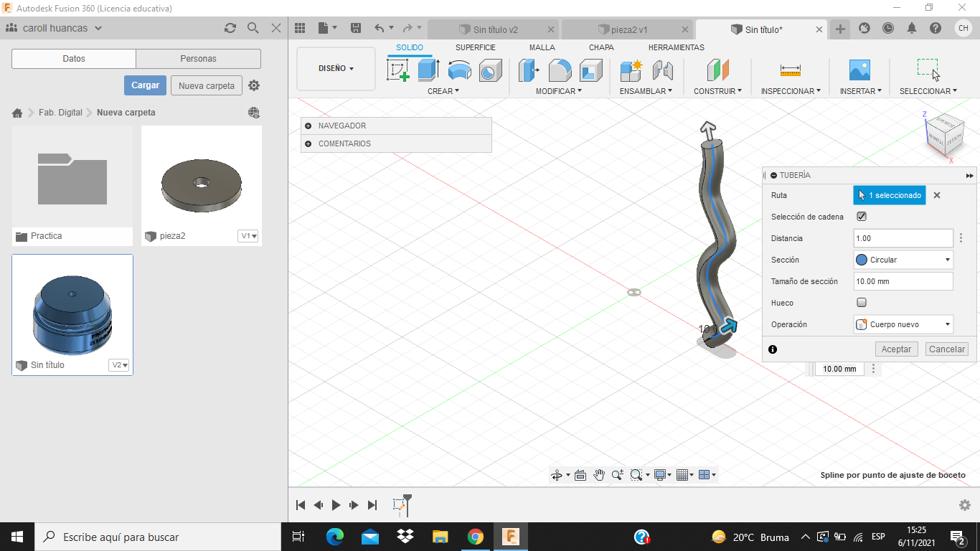The width and height of the screenshot is (980, 551).
Task: Refresh the data panel
Action: pyautogui.click(x=230, y=28)
